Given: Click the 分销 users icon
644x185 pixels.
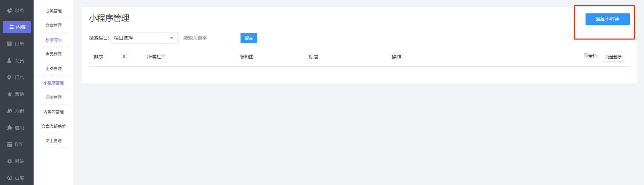Looking at the screenshot, I should 10,111.
